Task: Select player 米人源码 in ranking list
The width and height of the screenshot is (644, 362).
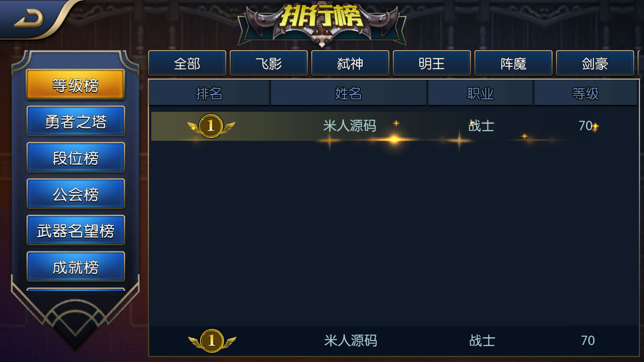Action: click(394, 126)
